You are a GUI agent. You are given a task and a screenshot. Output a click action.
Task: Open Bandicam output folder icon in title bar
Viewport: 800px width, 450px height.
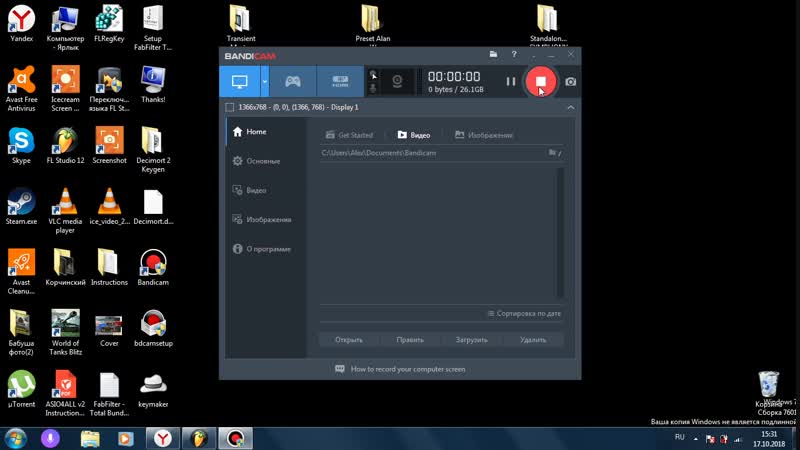pyautogui.click(x=493, y=54)
